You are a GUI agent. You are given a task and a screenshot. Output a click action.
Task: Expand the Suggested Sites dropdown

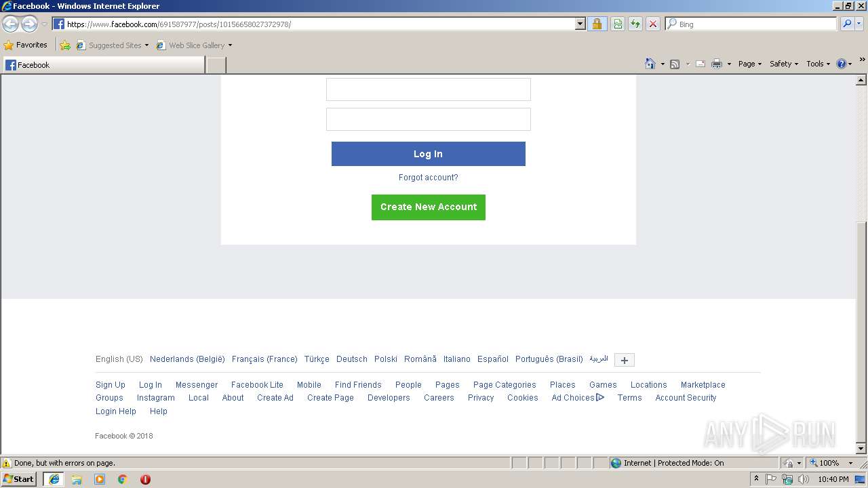tap(146, 45)
